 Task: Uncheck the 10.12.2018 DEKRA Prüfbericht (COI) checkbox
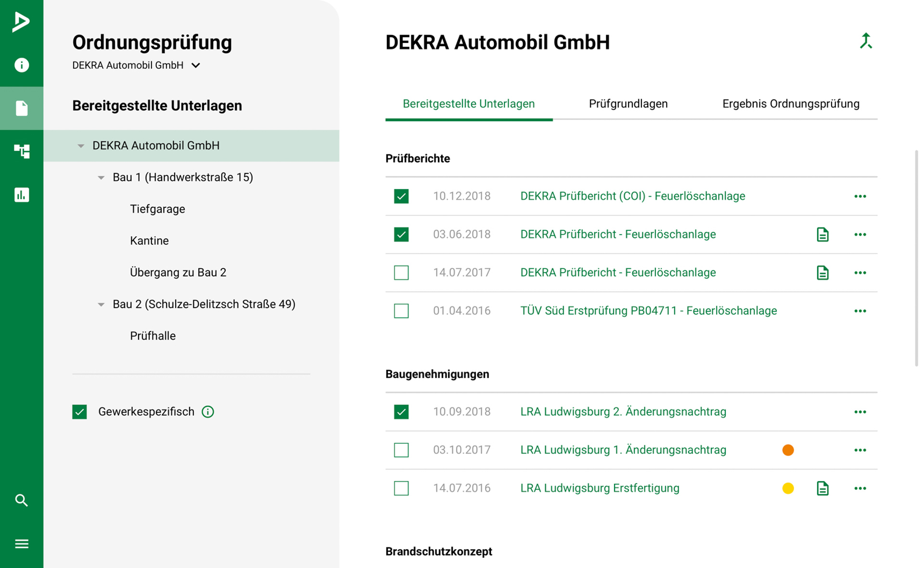[401, 196]
